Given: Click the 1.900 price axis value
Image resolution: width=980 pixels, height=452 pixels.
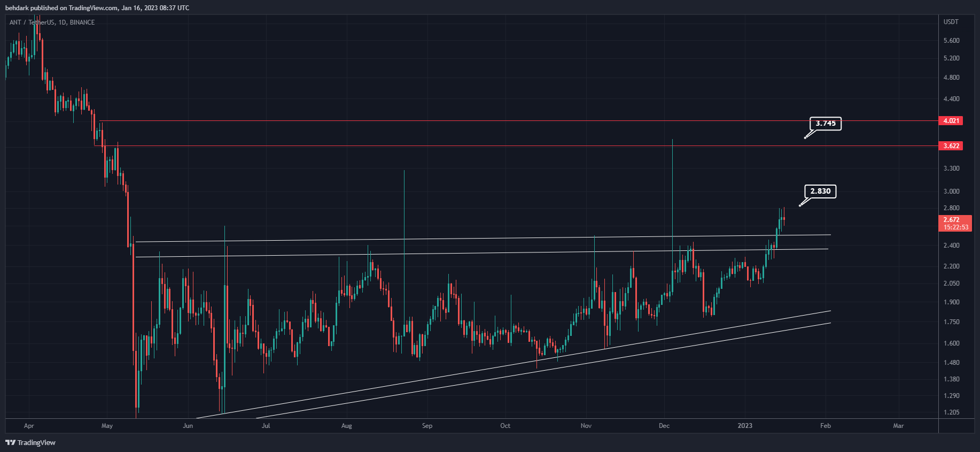Looking at the screenshot, I should (951, 302).
